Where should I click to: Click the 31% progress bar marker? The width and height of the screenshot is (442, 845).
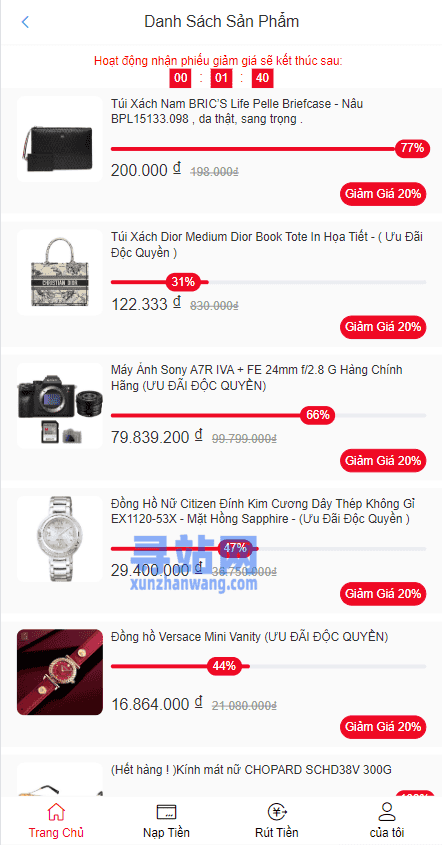(x=183, y=282)
